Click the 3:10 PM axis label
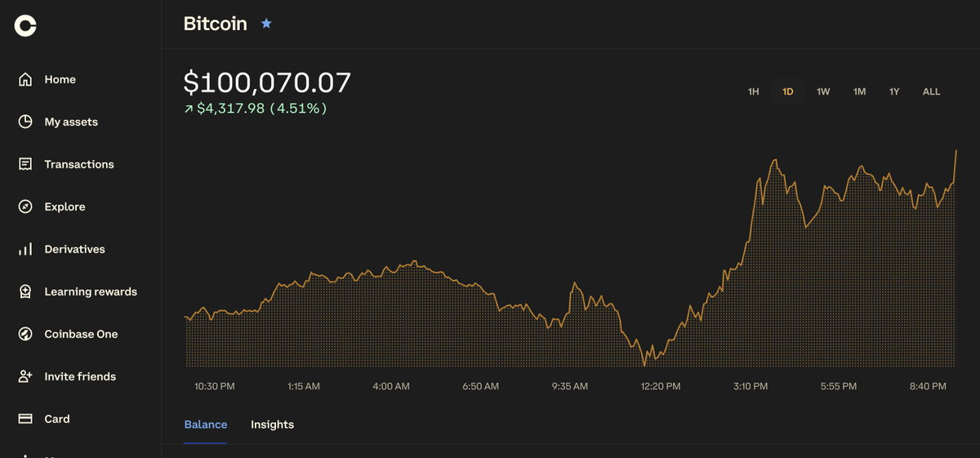 [x=750, y=386]
